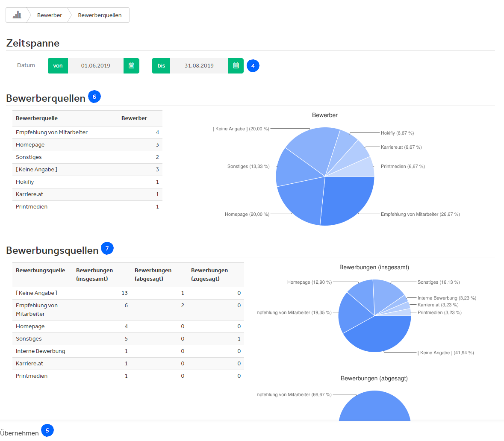Click the Bewerbungen (insgesamt) column header
Screen dimensions: 504x441
pyautogui.click(x=94, y=274)
